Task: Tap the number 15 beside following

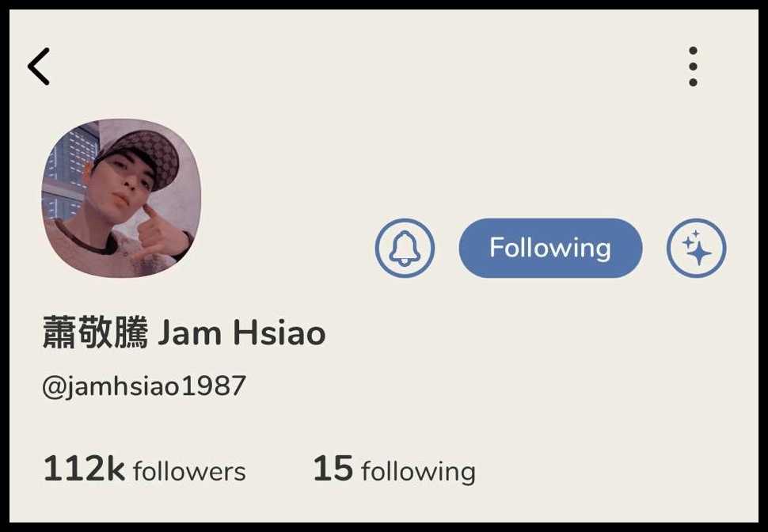Action: 333,469
